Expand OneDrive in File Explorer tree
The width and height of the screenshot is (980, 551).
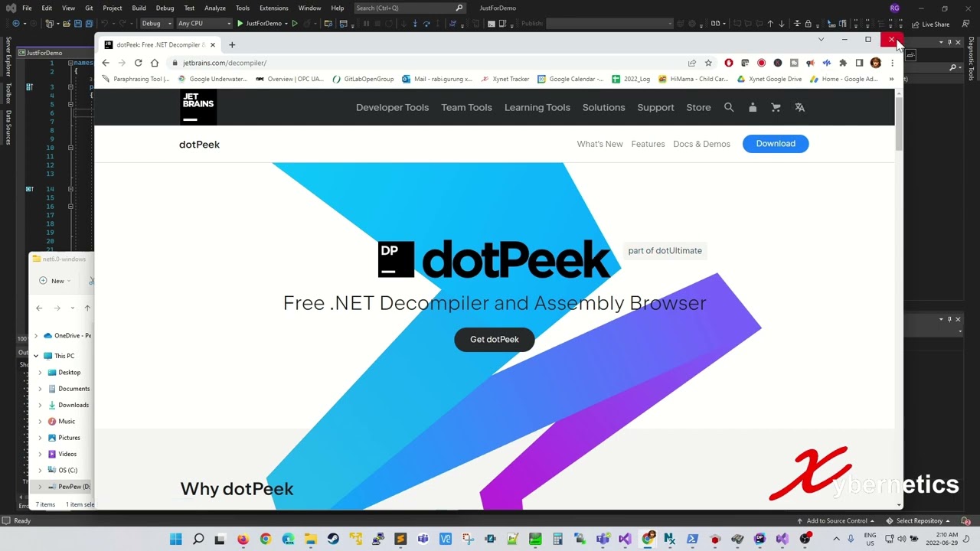pos(36,335)
